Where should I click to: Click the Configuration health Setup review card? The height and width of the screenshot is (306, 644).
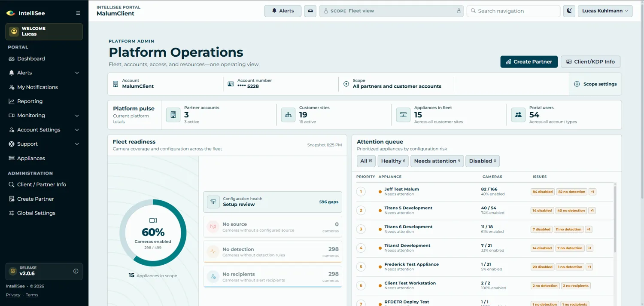[x=273, y=202]
